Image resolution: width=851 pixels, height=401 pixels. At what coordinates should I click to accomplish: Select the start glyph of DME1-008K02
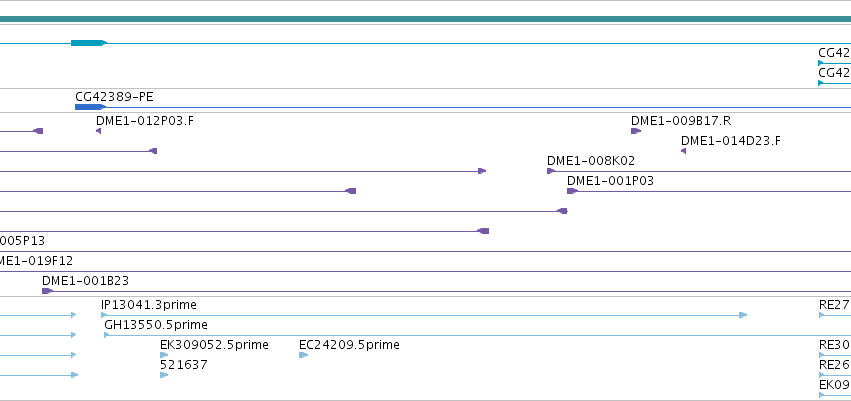tap(551, 171)
